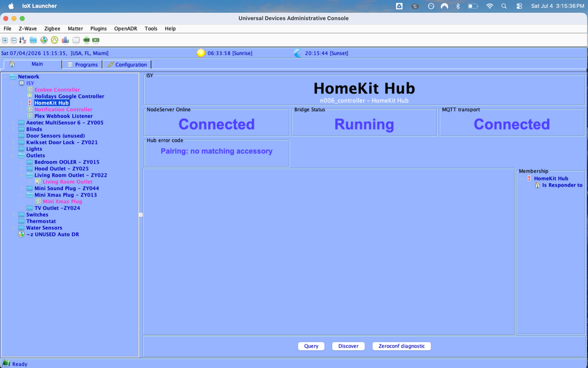
Task: Click the Expand All tree toolbar icon
Action: click(x=5, y=40)
